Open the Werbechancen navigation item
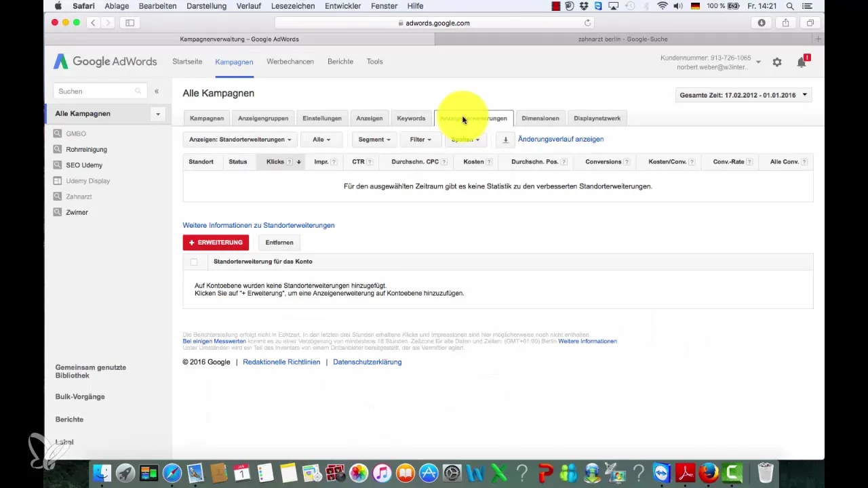Screen dimensions: 868x488 290,62
